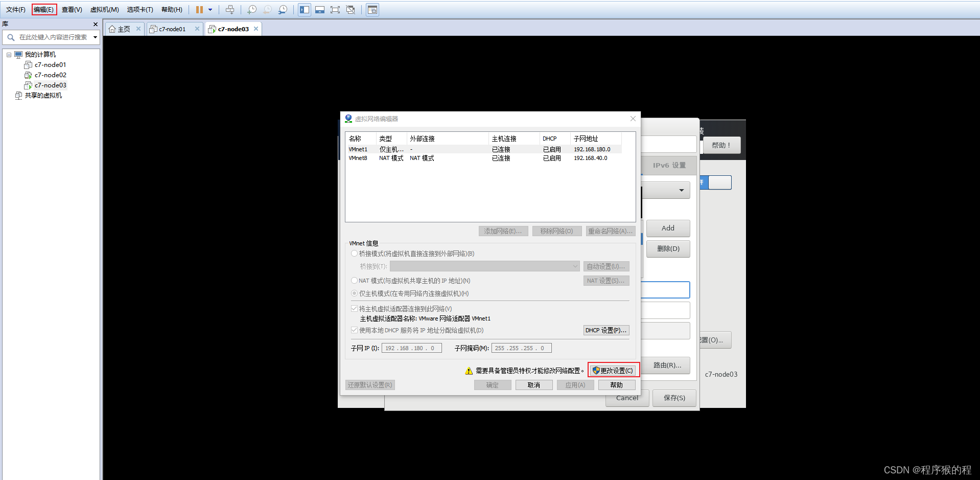The width and height of the screenshot is (980, 480).
Task: Toggle 将主机虚拟适配器连接到此网络 checkbox
Action: 354,309
